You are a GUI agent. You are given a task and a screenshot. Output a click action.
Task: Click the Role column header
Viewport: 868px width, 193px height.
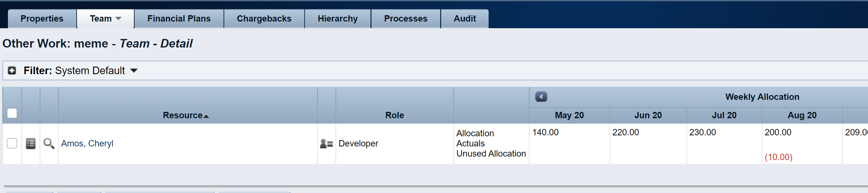pyautogui.click(x=395, y=115)
